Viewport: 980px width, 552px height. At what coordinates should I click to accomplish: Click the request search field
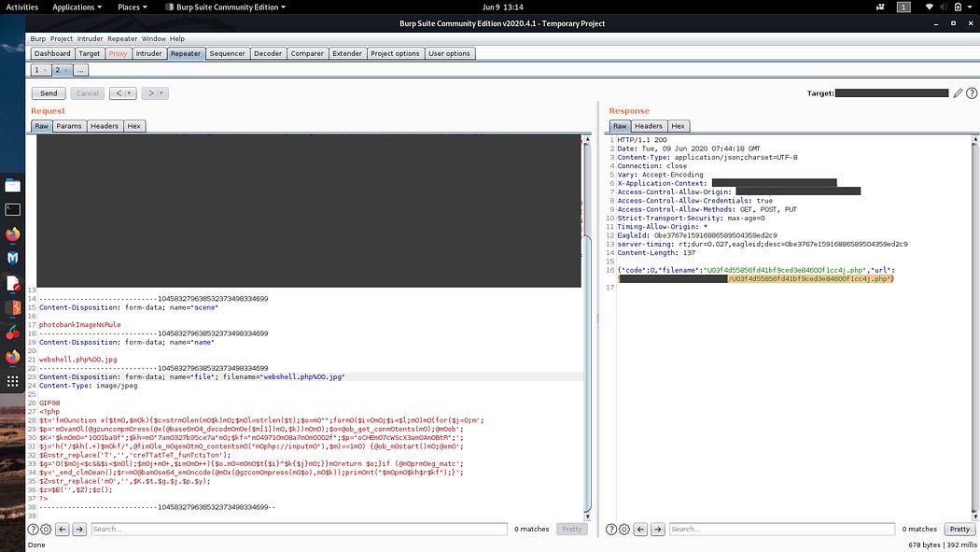point(299,529)
